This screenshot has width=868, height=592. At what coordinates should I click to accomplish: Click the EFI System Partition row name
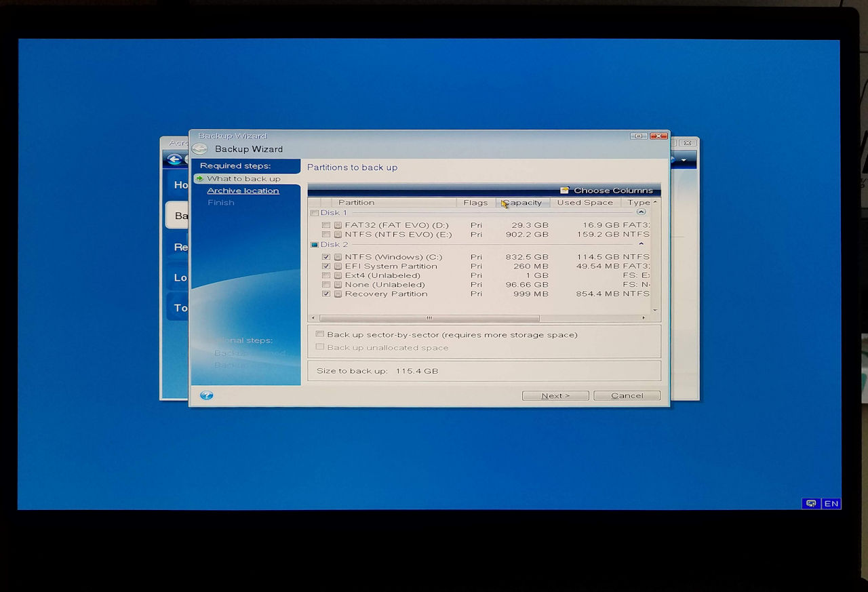[x=391, y=267]
